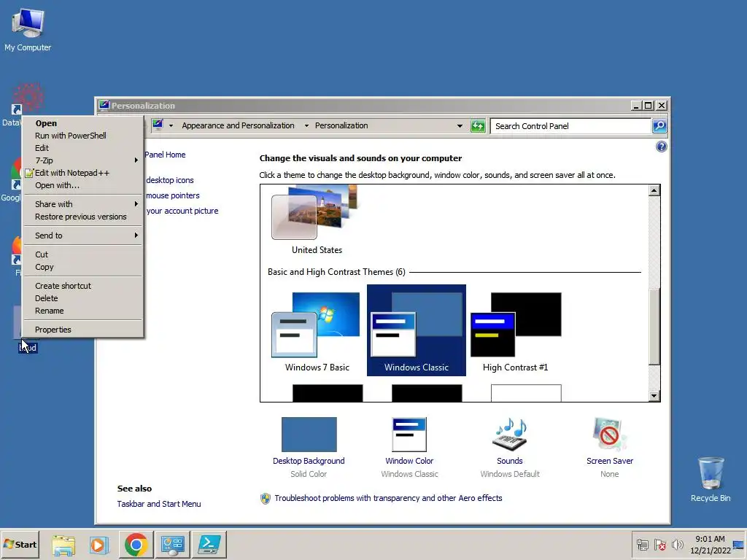Screen dimensions: 747x560
Task: Expand the Send to submenu
Action: pyautogui.click(x=82, y=236)
